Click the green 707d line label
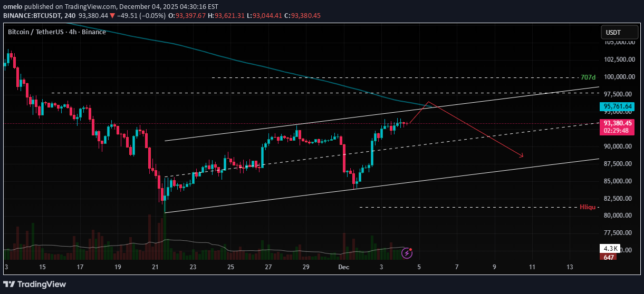Viewport: 644px width, 294px height. click(587, 77)
